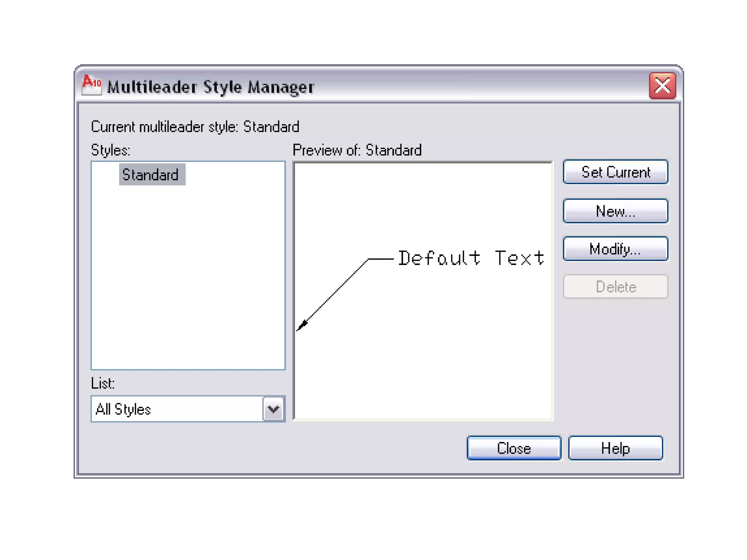Close dialog with the red X icon

click(662, 86)
